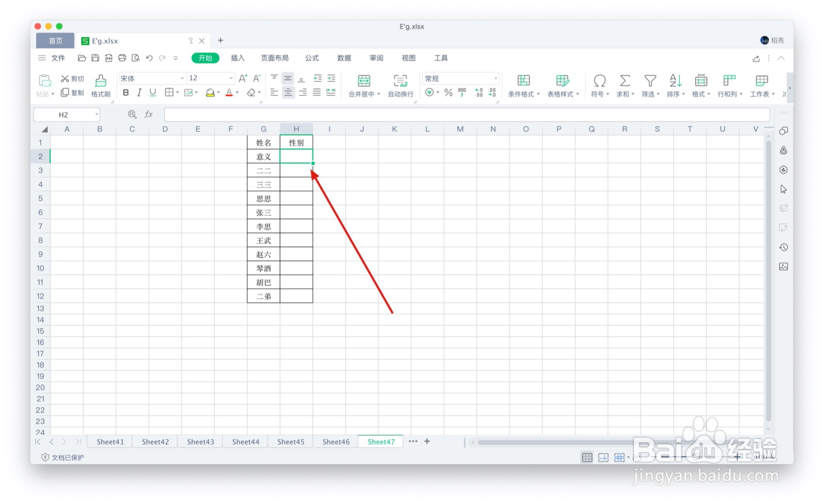Click the thousands separator icon
824x504 pixels.
tap(462, 93)
